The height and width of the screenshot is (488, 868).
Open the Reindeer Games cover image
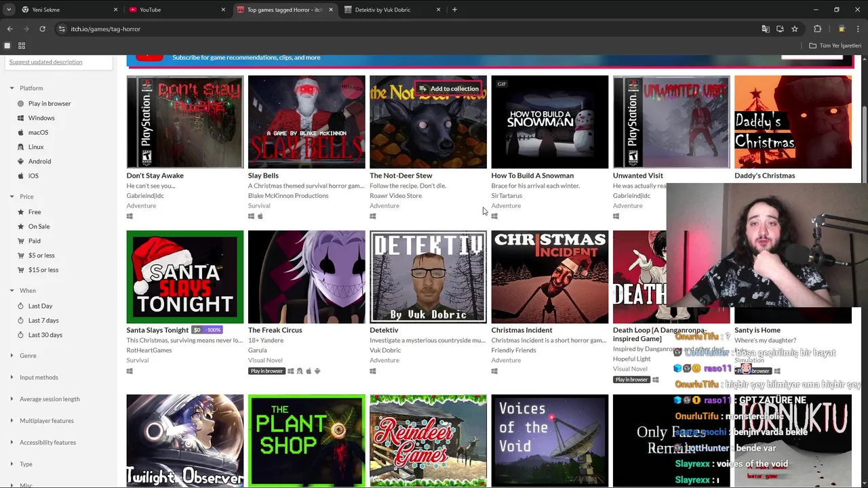coord(428,441)
